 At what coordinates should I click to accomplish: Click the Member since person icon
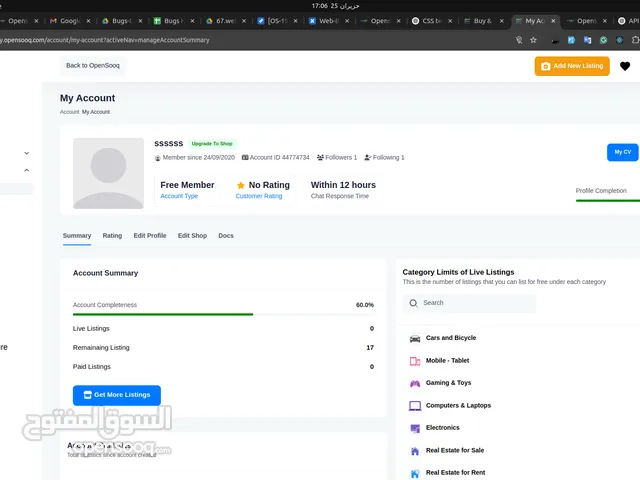pos(158,158)
